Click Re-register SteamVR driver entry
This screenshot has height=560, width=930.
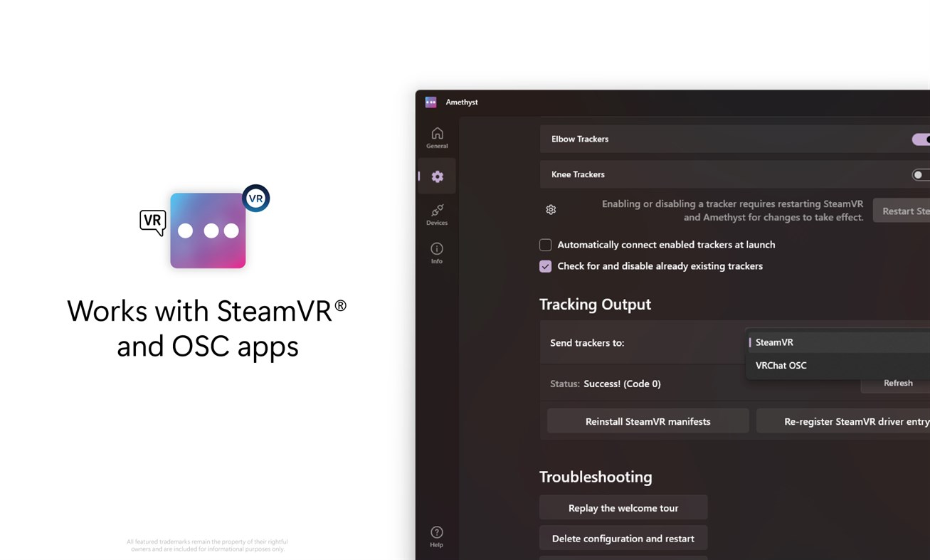[843, 421]
